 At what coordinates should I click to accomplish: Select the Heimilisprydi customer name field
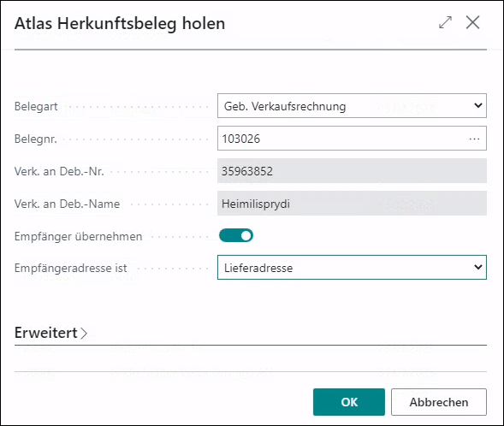click(x=352, y=204)
